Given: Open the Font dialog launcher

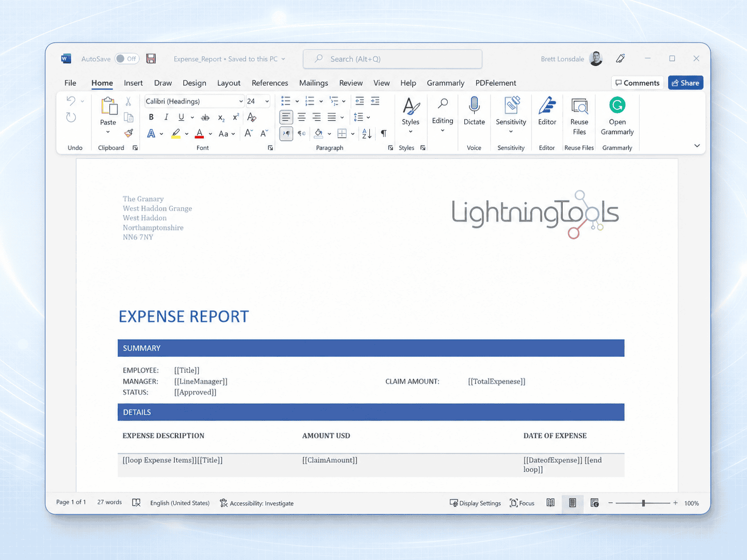Looking at the screenshot, I should coord(270,148).
